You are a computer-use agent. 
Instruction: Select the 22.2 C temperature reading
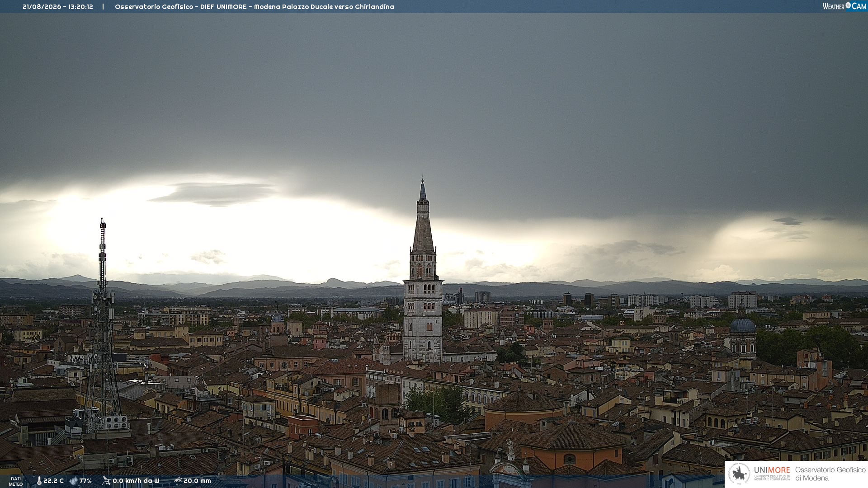click(53, 481)
